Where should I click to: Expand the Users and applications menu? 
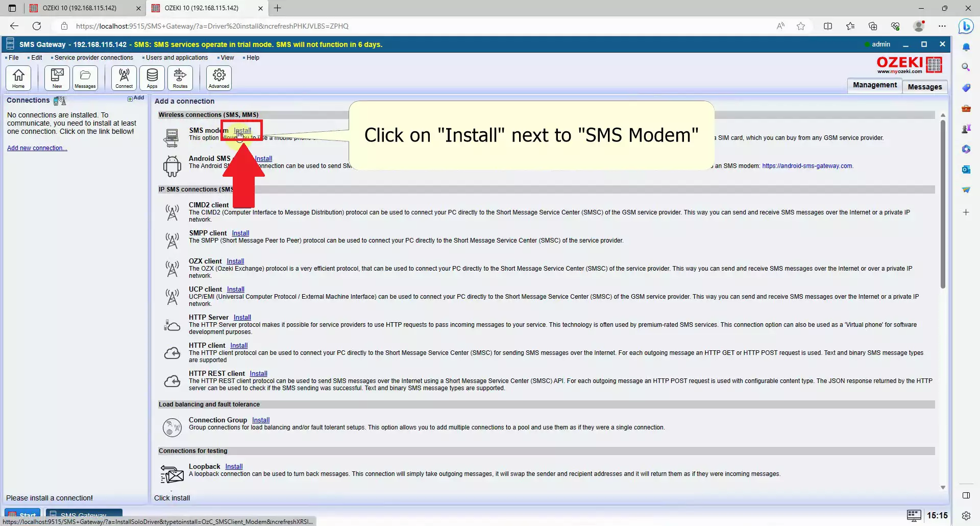[177, 58]
